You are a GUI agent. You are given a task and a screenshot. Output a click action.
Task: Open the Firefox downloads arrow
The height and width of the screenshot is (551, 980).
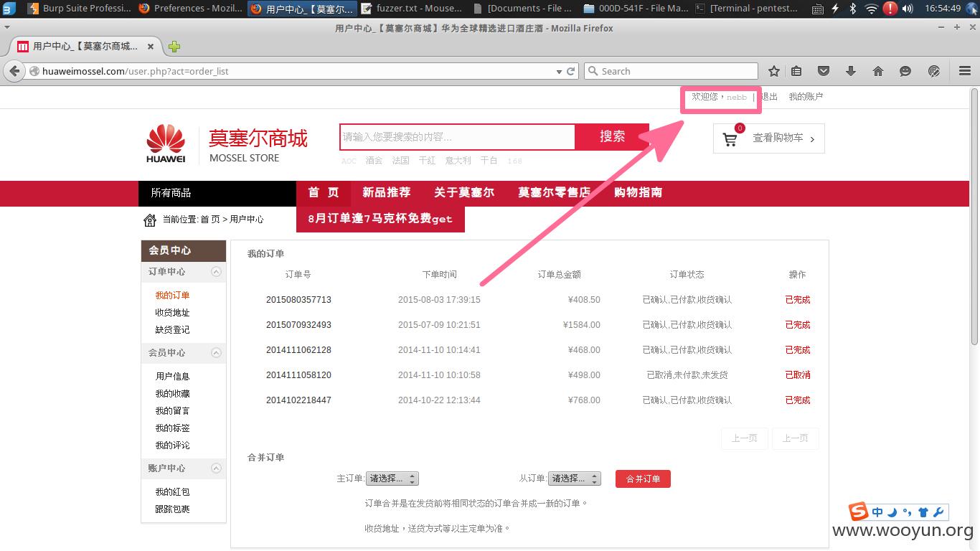851,71
